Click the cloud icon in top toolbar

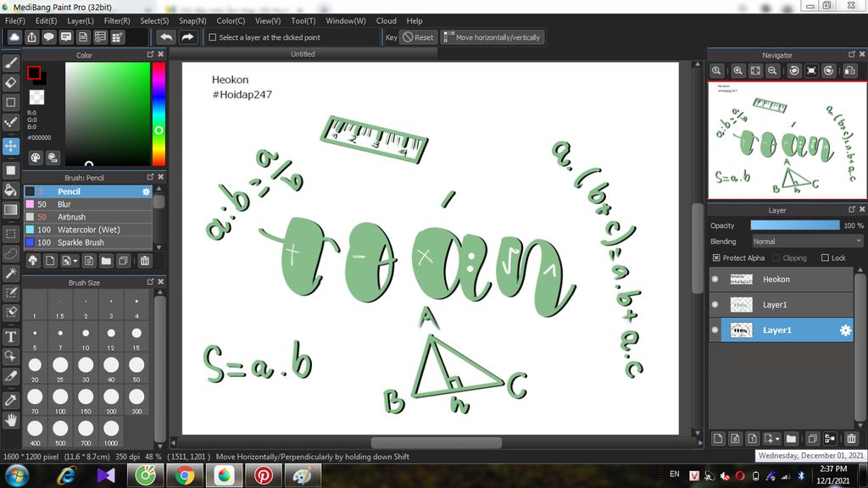coord(14,37)
